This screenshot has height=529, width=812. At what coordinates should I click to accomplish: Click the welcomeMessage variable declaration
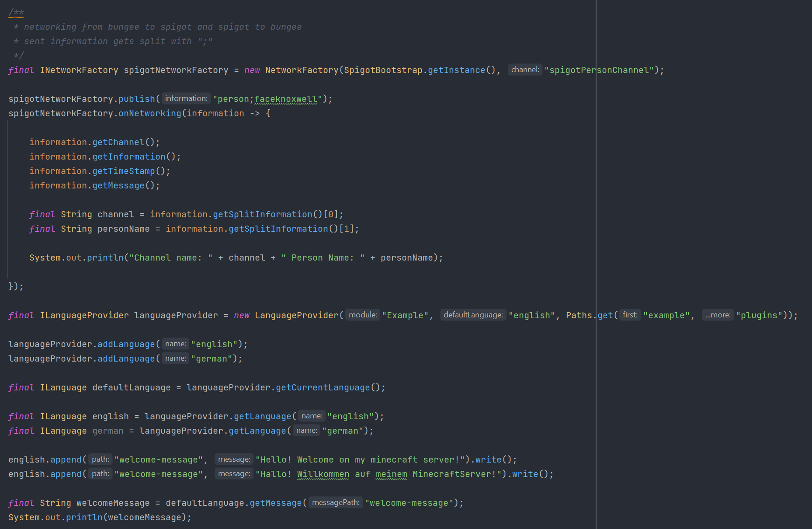click(x=113, y=503)
